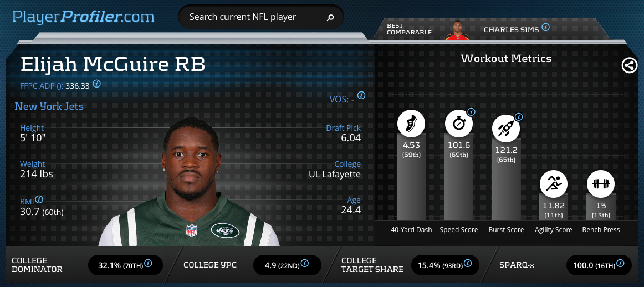Screen dimensions: 644x287
Task: Click the Age 24.4 value
Action: (x=351, y=210)
